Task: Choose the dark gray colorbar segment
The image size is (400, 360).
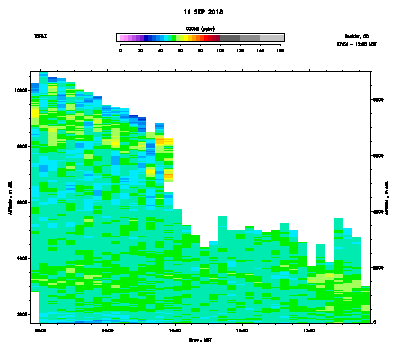Action: (230, 38)
